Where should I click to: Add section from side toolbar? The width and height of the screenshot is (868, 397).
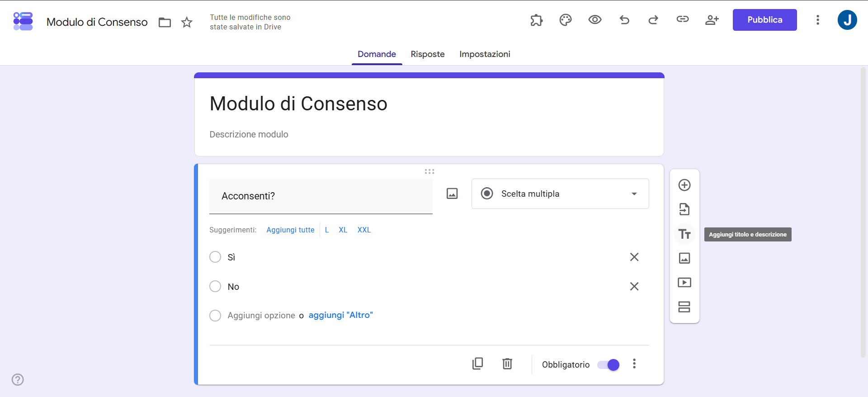[x=684, y=307]
